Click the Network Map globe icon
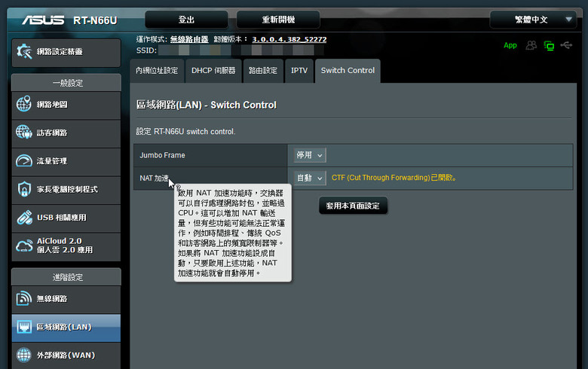This screenshot has width=588, height=369. (23, 104)
